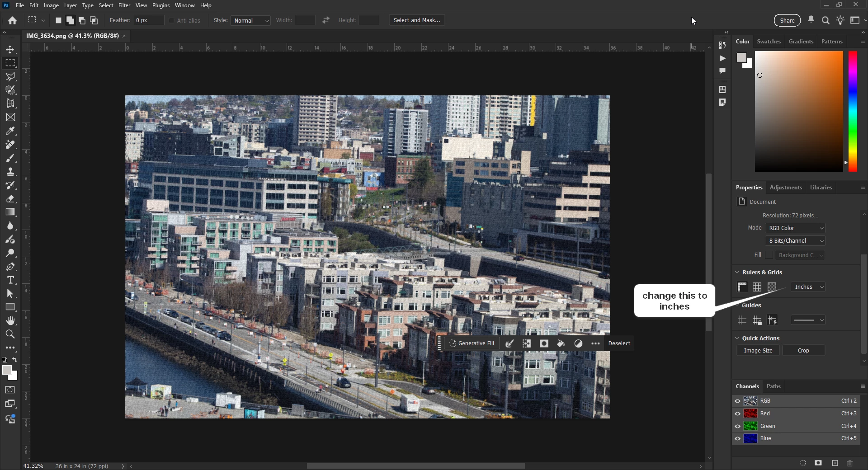Hide the Green channel
The image size is (868, 470).
click(x=737, y=426)
